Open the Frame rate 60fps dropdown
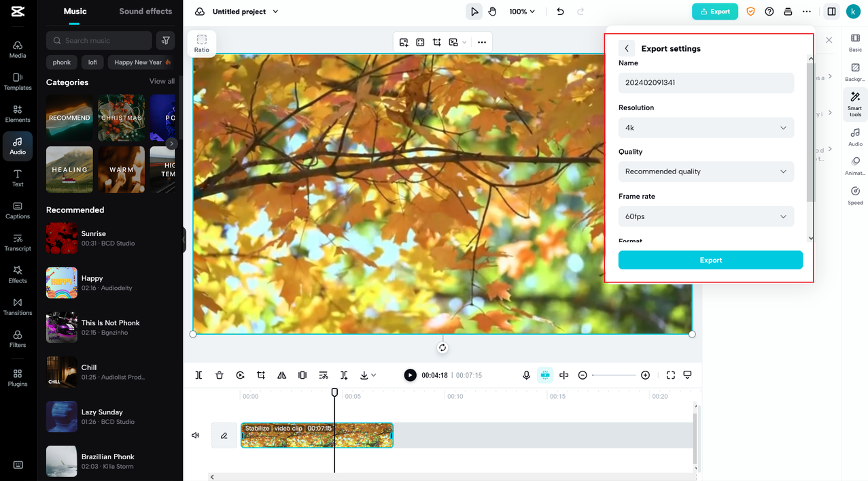Image resolution: width=868 pixels, height=481 pixels. (706, 216)
